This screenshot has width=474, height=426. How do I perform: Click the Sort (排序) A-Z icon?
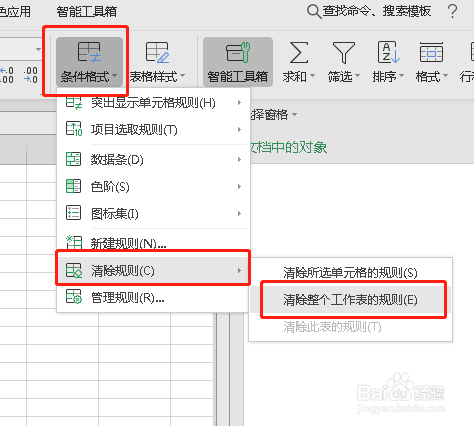tap(389, 52)
